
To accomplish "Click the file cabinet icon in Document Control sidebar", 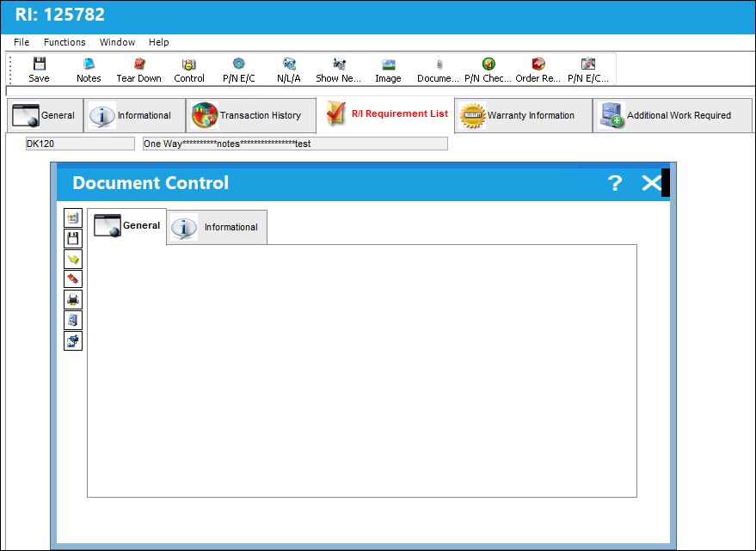I will tap(73, 320).
